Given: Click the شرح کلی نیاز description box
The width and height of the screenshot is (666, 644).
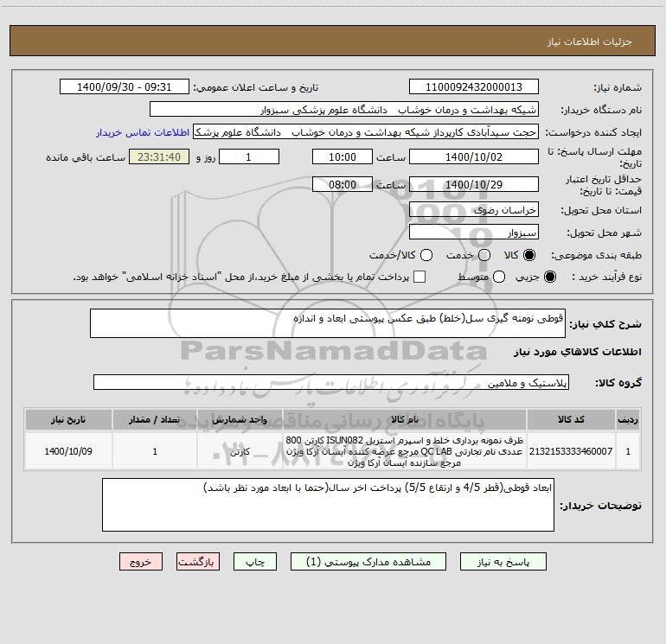Looking at the screenshot, I should pos(328,323).
